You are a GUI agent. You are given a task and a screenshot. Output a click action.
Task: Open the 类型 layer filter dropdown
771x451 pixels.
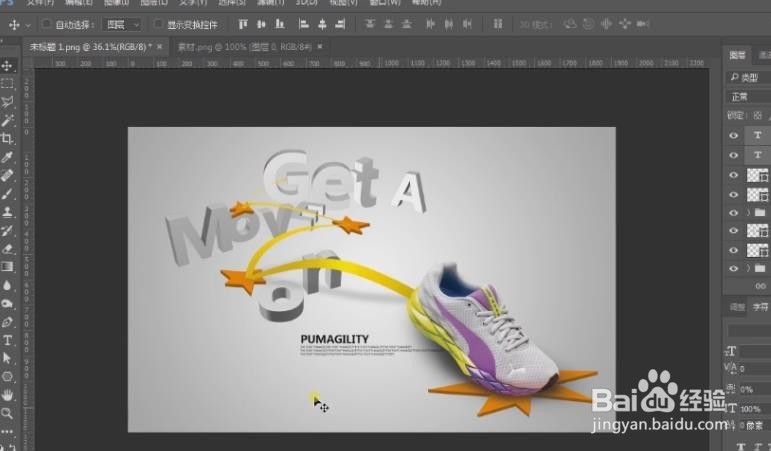tap(748, 77)
